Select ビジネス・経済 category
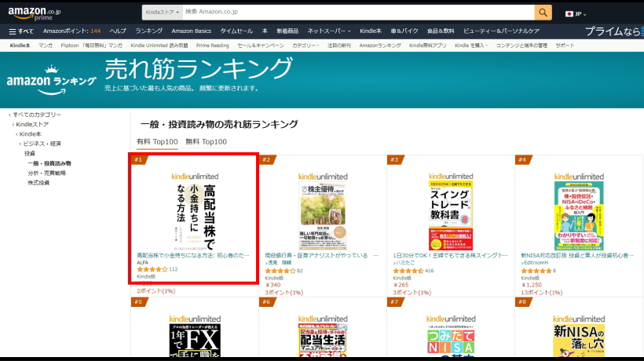 [x=42, y=144]
